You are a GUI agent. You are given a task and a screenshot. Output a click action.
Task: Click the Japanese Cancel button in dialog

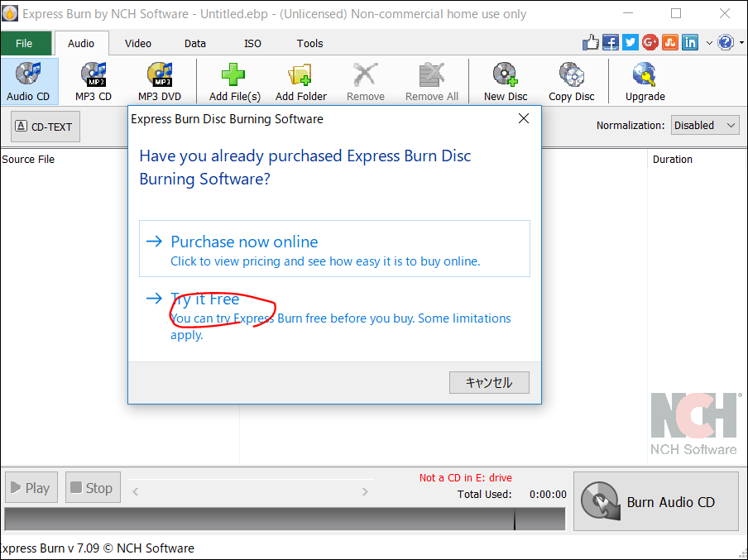(489, 382)
